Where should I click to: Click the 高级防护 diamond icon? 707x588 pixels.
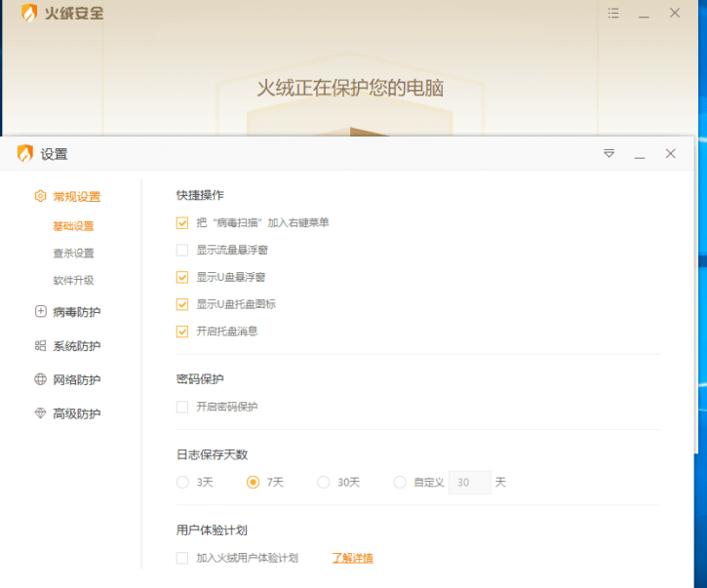pyautogui.click(x=40, y=413)
